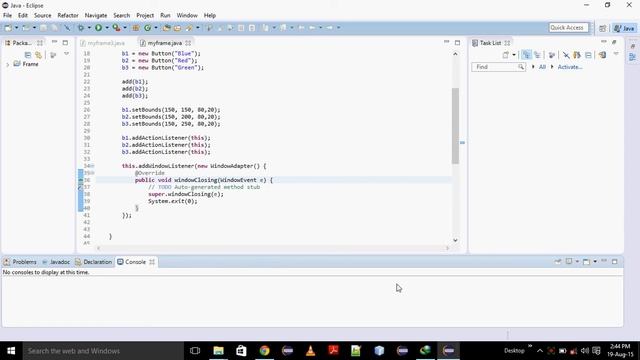Open Package Explorer view menu chevron
The image size is (640, 360).
(x=67, y=54)
